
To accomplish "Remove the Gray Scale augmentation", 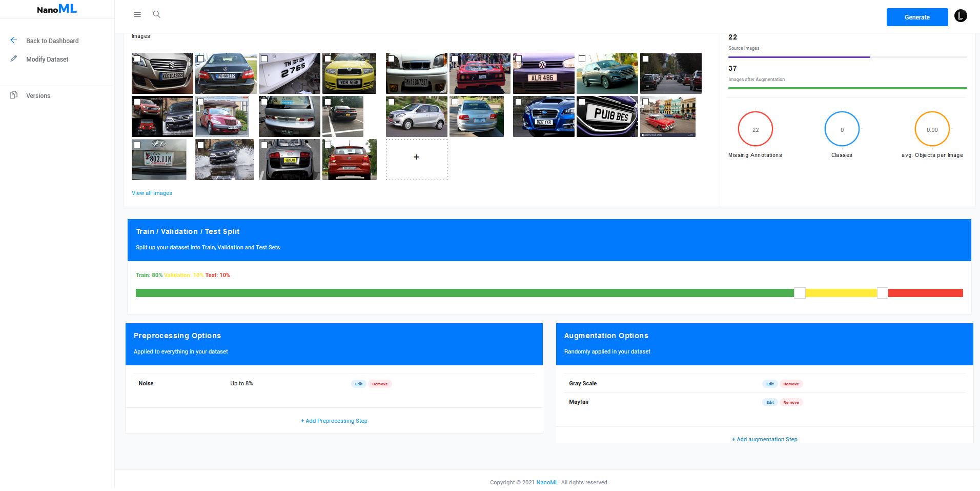I will (791, 384).
